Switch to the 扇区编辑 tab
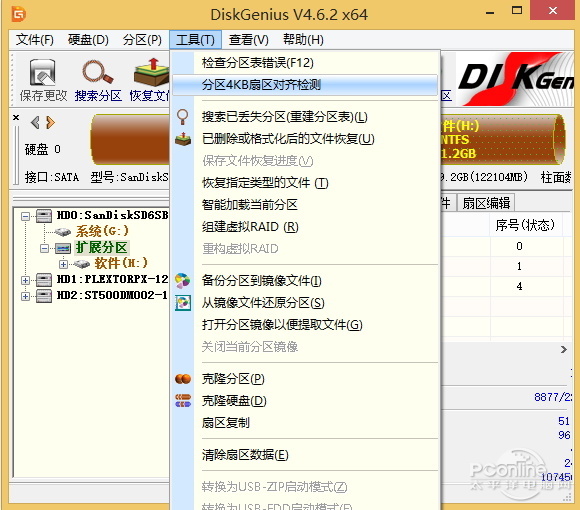Viewport: 580px width, 510px height. tap(486, 203)
